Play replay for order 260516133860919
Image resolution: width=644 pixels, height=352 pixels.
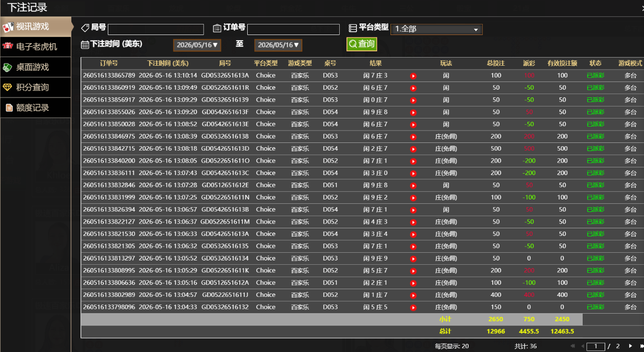coord(413,88)
